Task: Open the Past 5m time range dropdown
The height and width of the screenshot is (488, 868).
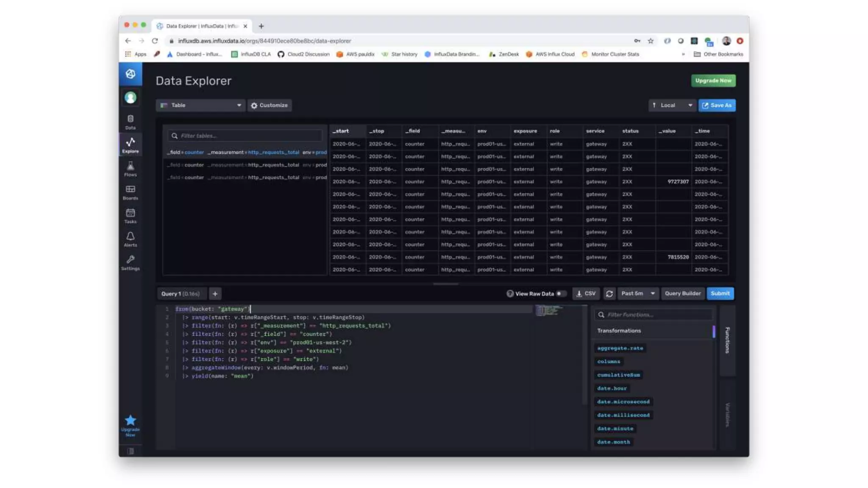Action: 637,294
